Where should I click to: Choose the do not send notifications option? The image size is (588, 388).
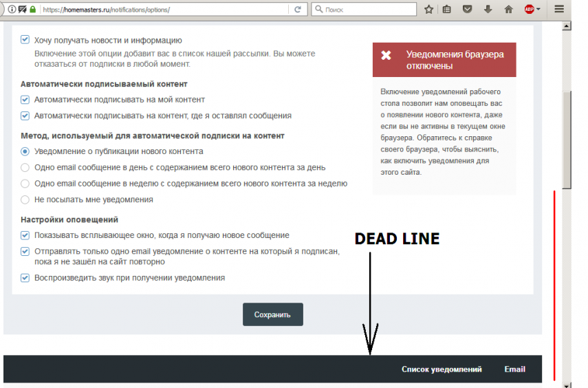(25, 200)
